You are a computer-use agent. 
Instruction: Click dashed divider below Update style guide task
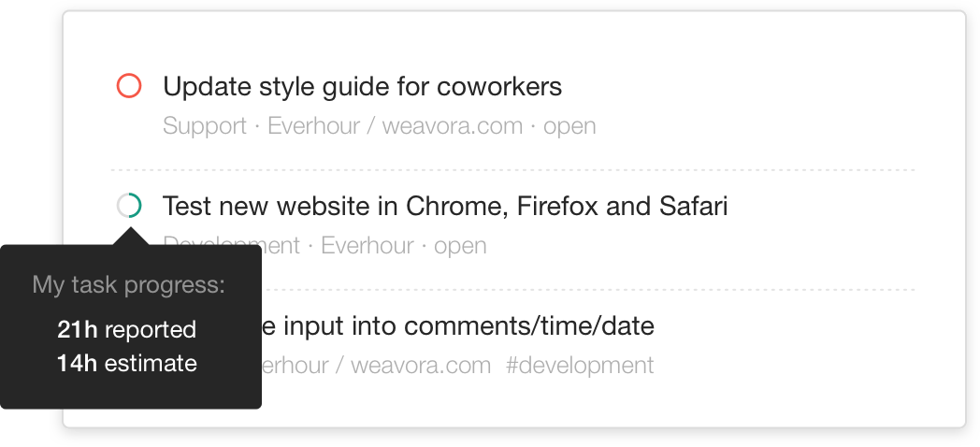(512, 170)
